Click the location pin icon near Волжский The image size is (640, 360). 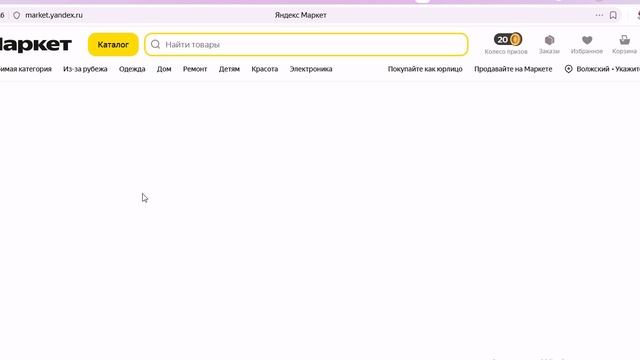tap(569, 69)
